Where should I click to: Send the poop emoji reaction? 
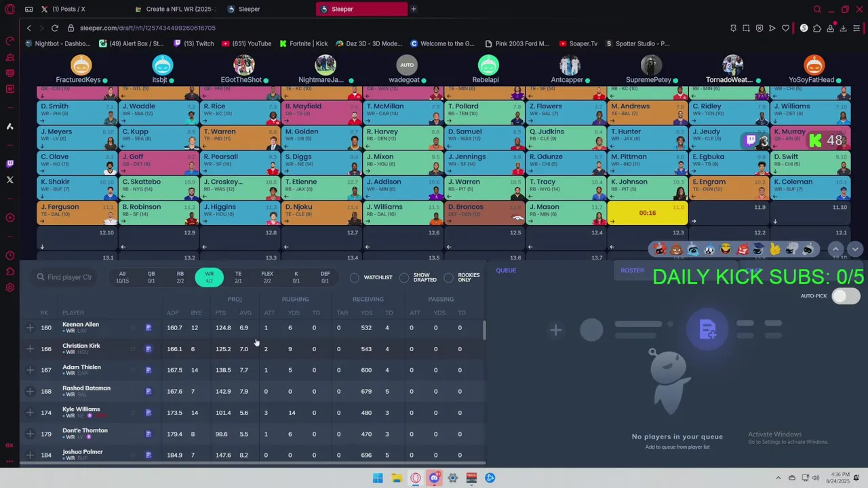(677, 249)
